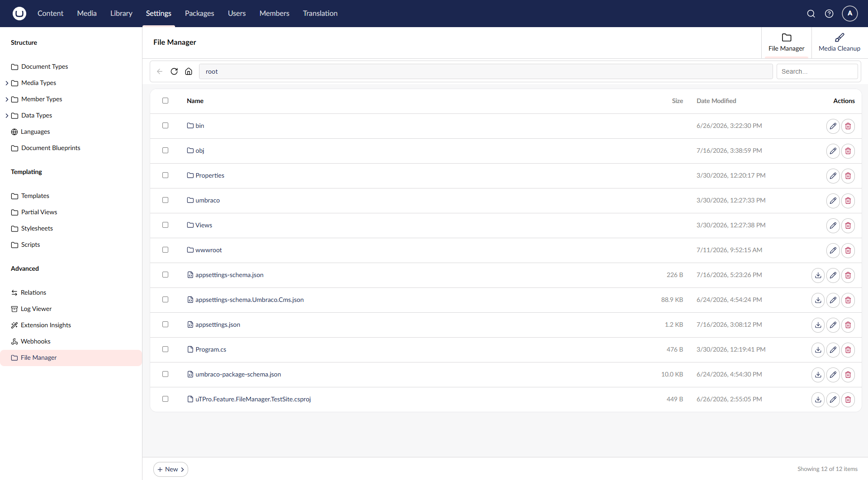The width and height of the screenshot is (868, 480).
Task: Open the Members section
Action: (x=274, y=14)
